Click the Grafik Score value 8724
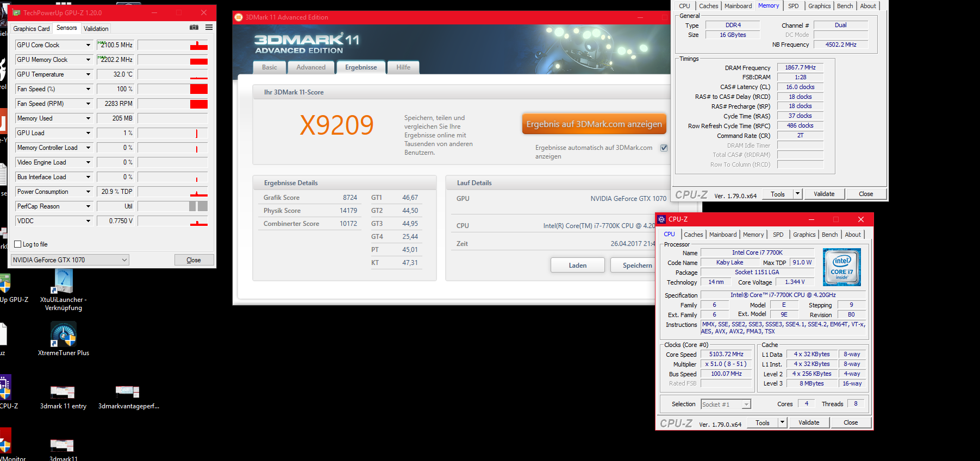The image size is (980, 461). click(350, 198)
